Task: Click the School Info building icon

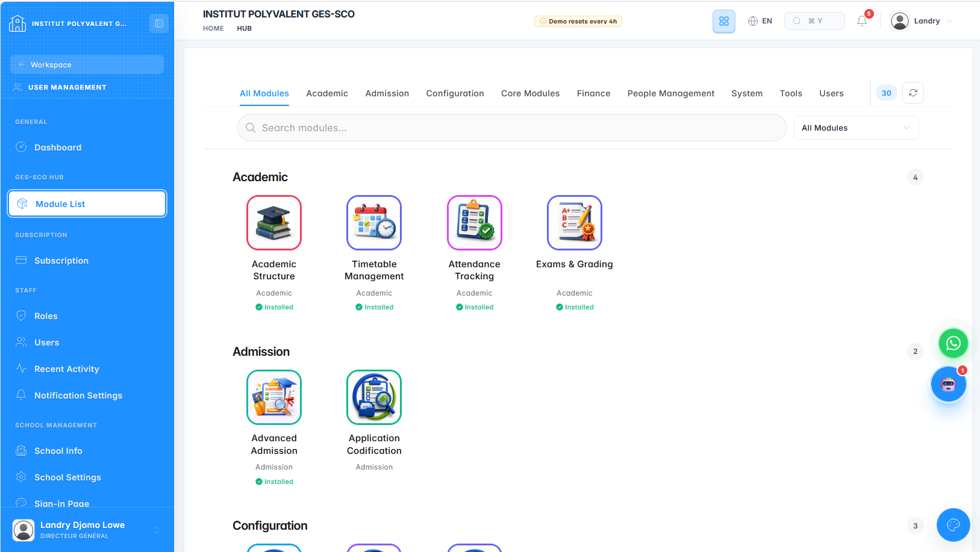Action: (21, 450)
